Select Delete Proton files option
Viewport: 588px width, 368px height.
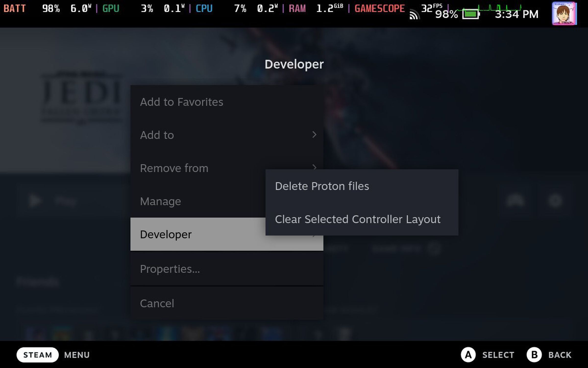tap(322, 186)
